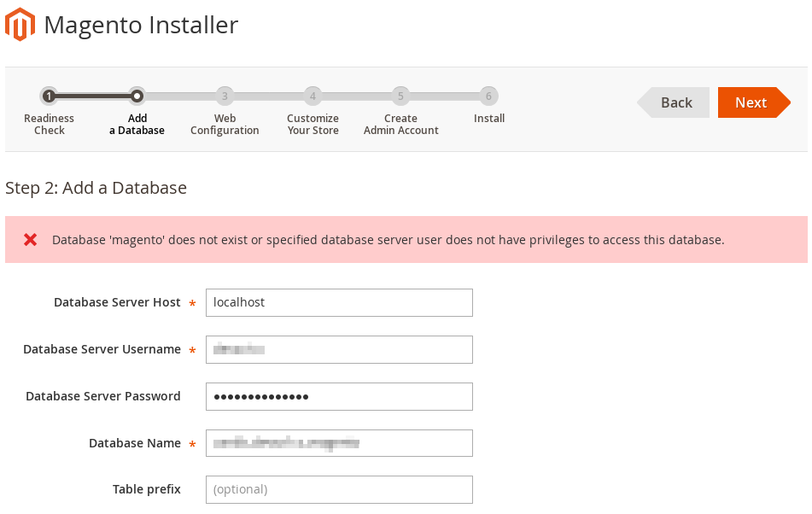Click the red X error icon
Screen dimensions: 812x514
(x=31, y=240)
